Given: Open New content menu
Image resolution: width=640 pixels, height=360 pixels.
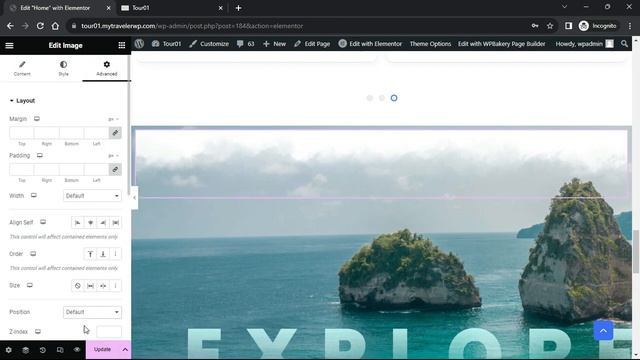Looking at the screenshot, I should pos(274,44).
